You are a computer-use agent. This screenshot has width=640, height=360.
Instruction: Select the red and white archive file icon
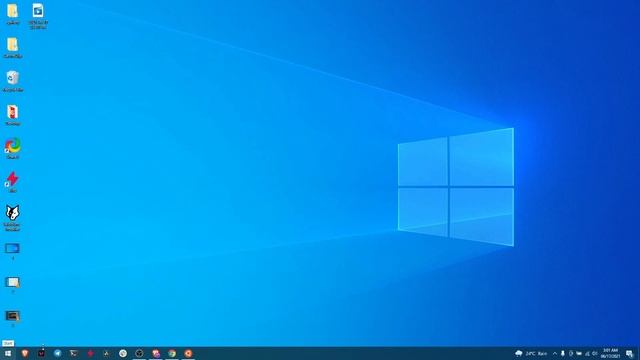tap(13, 112)
